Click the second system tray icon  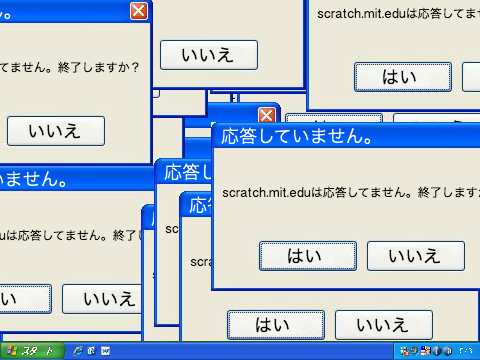coord(415,351)
